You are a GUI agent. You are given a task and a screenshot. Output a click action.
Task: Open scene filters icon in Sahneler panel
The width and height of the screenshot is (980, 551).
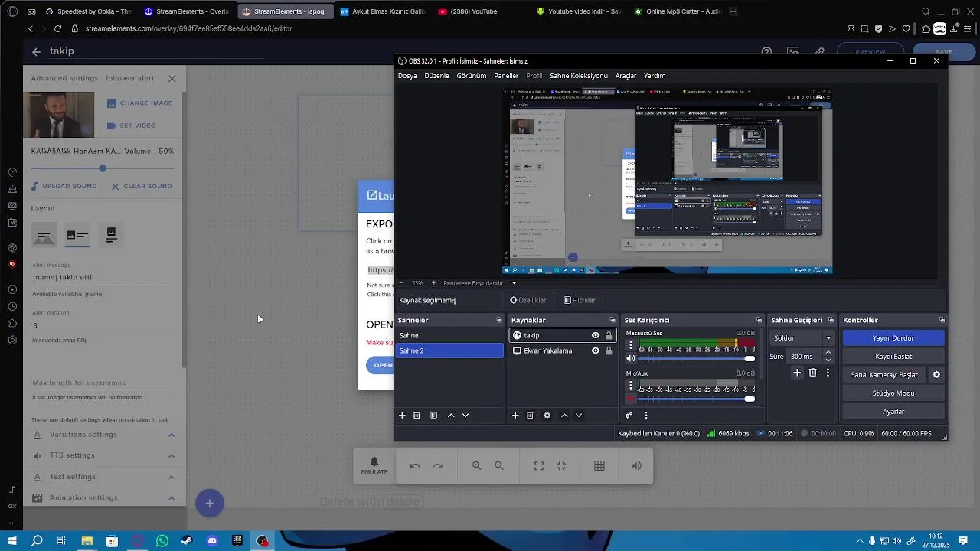coord(433,416)
